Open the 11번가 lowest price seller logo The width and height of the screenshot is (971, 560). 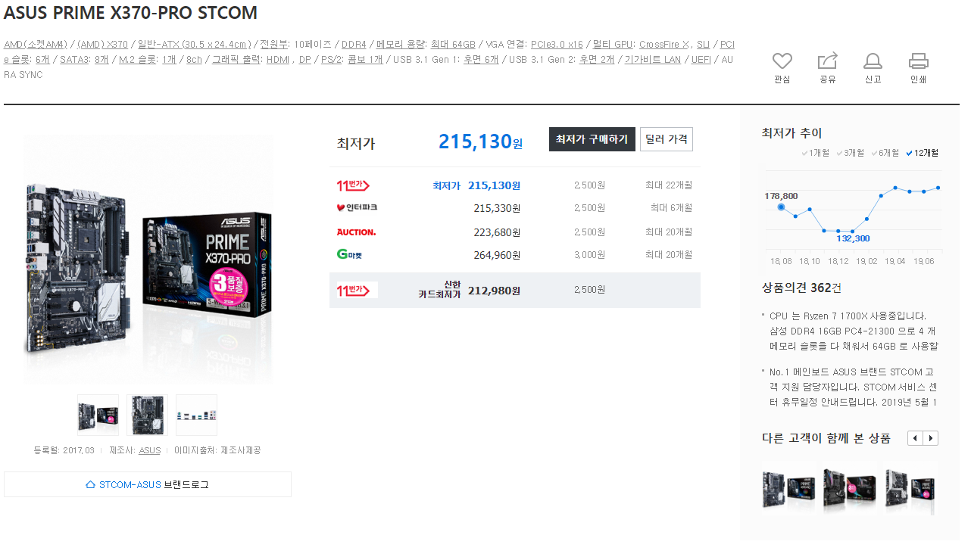(x=353, y=185)
